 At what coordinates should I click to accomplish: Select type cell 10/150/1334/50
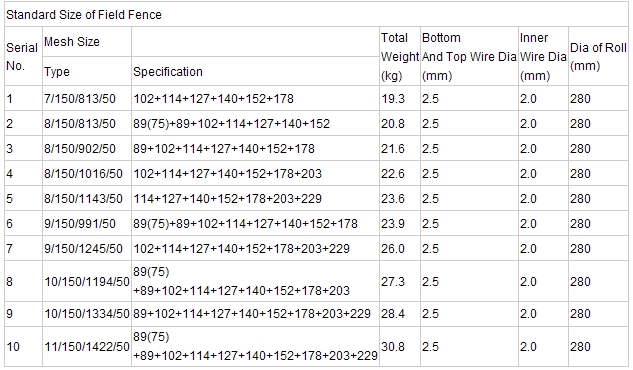pyautogui.click(x=87, y=314)
